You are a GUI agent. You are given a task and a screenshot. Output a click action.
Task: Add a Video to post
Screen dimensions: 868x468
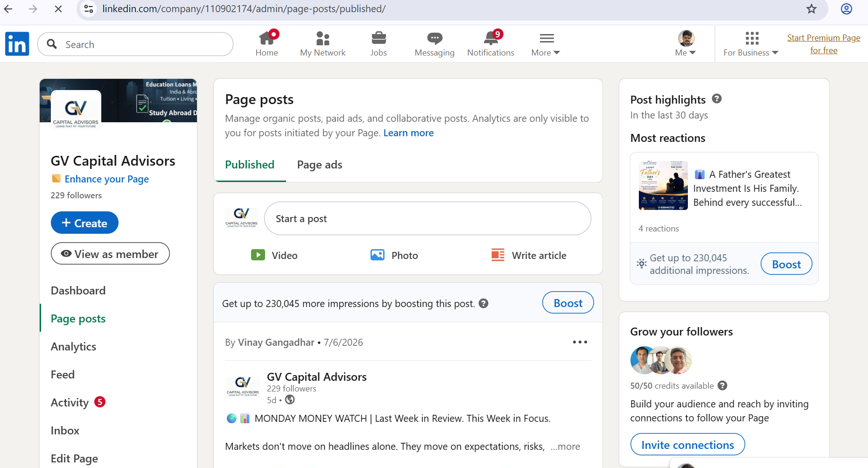pyautogui.click(x=274, y=255)
